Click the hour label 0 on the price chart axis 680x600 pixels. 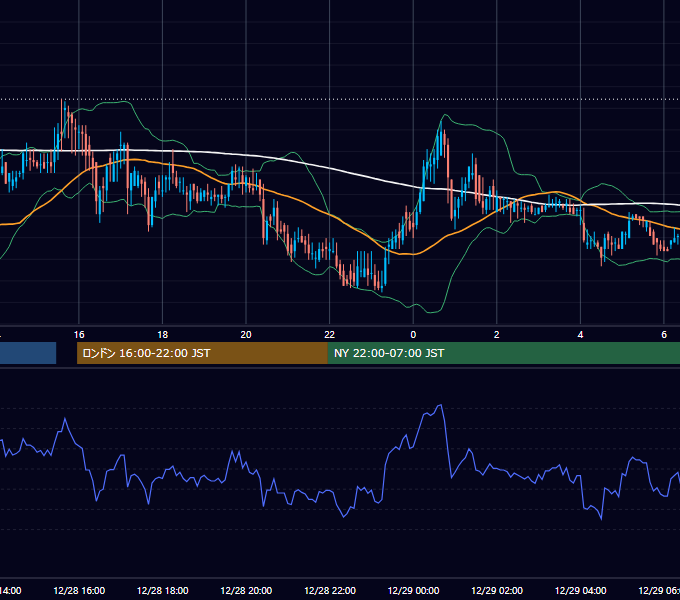pyautogui.click(x=413, y=335)
